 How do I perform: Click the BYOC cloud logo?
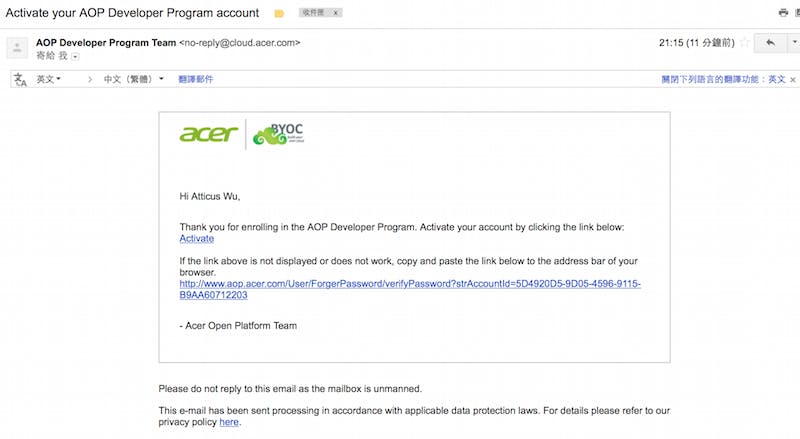(279, 134)
